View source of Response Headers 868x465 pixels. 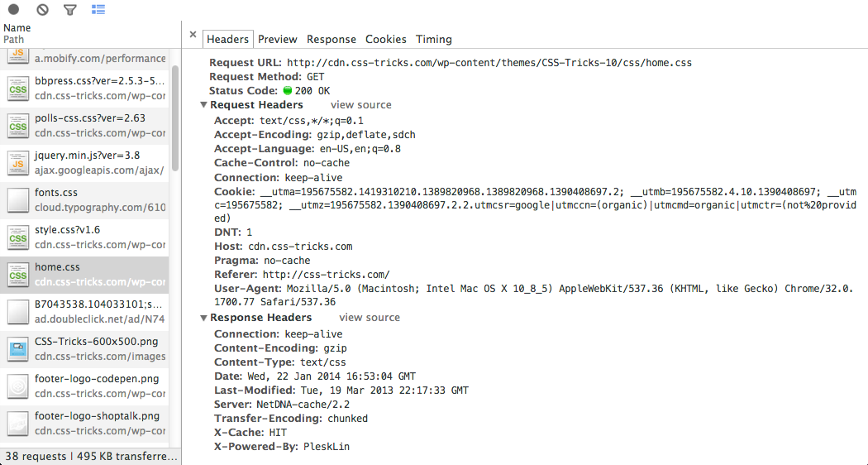pyautogui.click(x=369, y=318)
